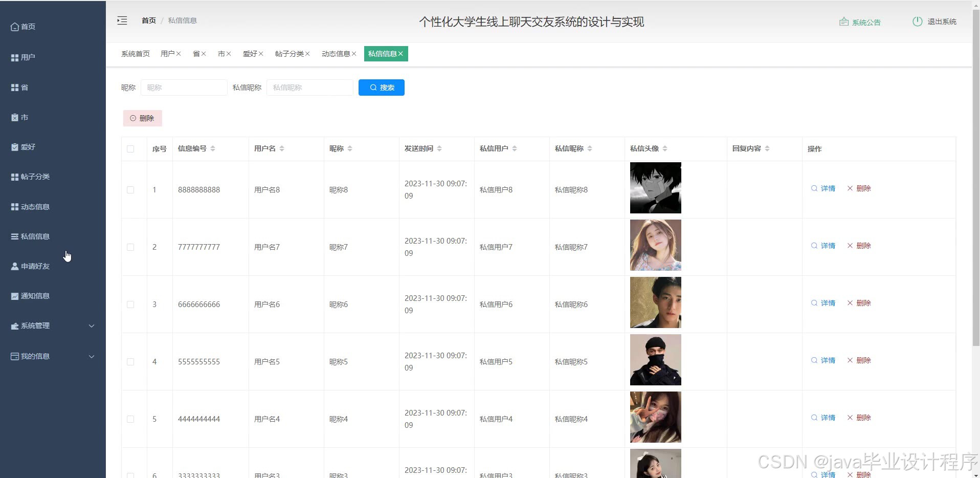Sort by 私信用户 column
The image size is (980, 478).
tap(515, 148)
